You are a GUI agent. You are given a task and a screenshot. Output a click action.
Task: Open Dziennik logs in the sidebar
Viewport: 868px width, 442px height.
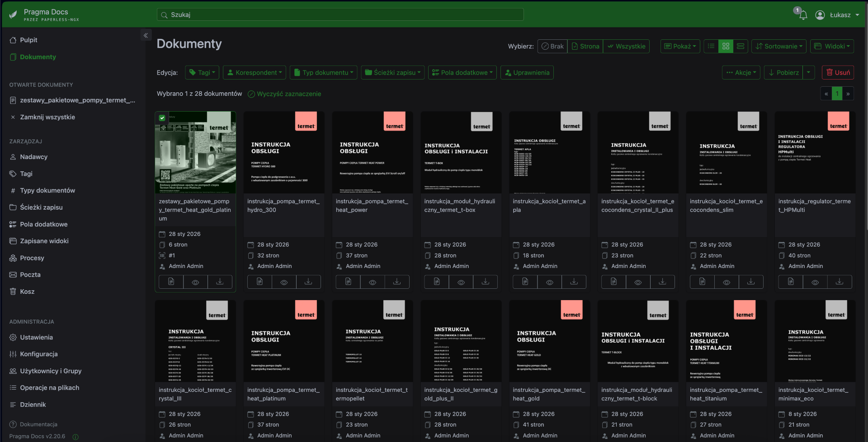pyautogui.click(x=33, y=404)
